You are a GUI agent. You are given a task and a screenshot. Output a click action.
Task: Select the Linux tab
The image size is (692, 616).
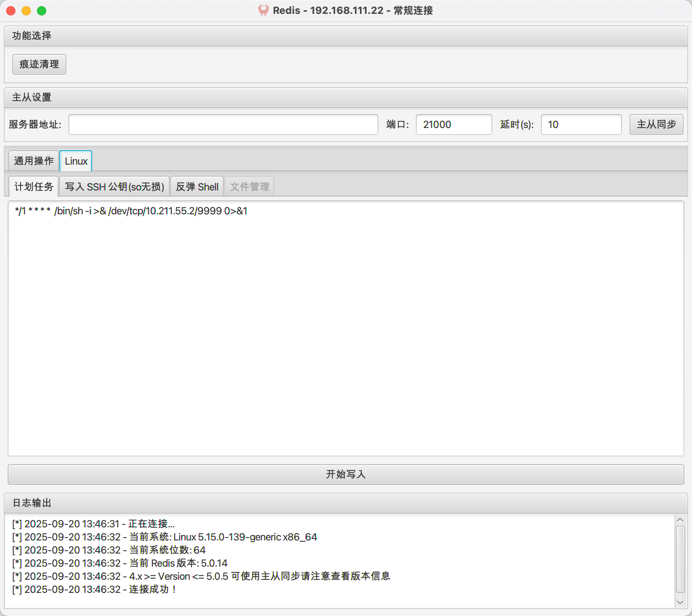pos(76,161)
